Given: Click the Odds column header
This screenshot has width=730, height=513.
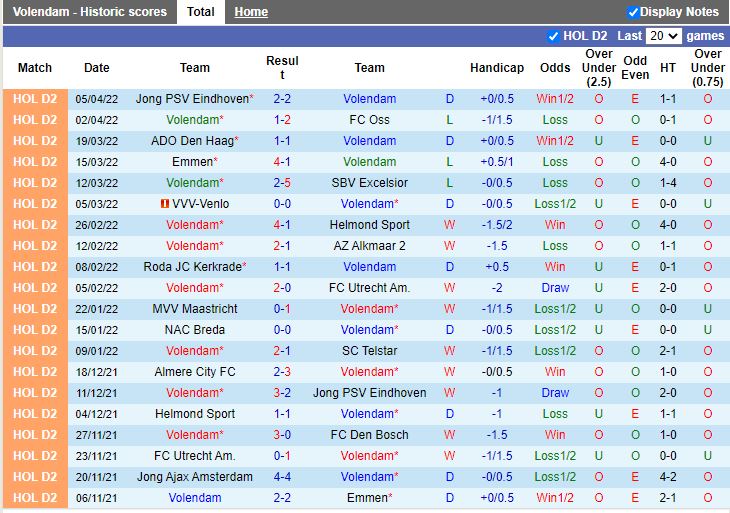Looking at the screenshot, I should pyautogui.click(x=555, y=68).
